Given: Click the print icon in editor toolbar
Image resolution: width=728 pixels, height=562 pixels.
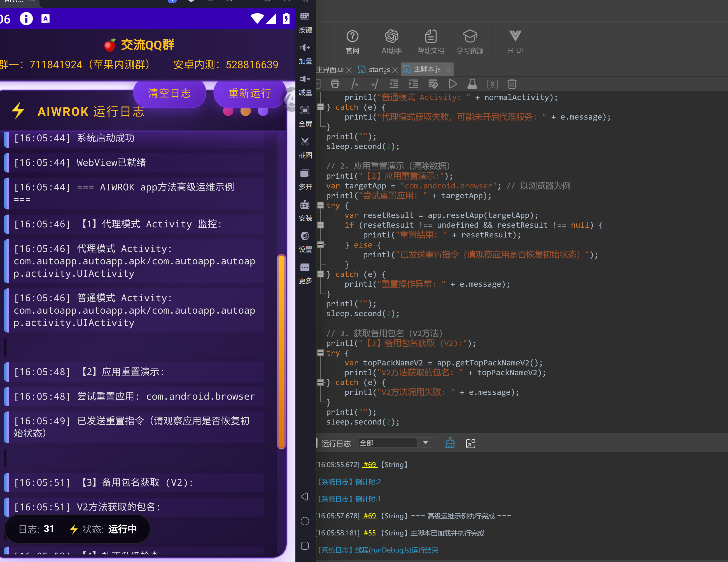Looking at the screenshot, I should 335,84.
